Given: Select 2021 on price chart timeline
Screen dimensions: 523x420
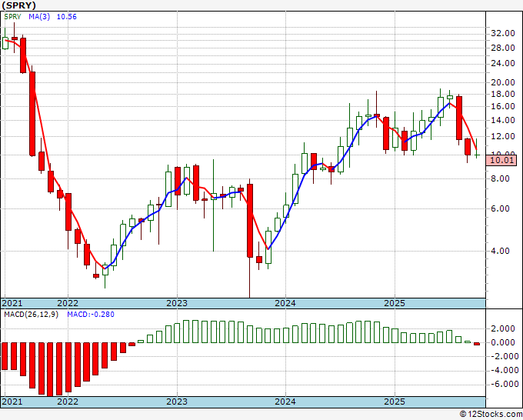Looking at the screenshot, I should coord(12,303).
